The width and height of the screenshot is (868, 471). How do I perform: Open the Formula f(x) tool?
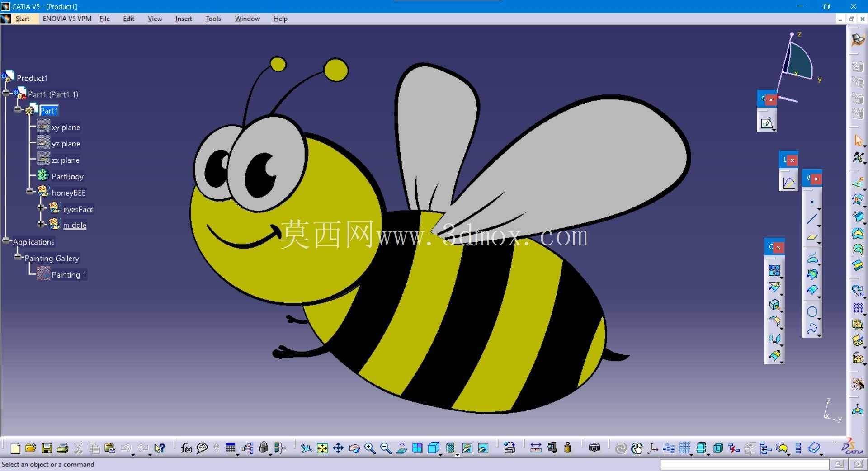[x=186, y=448]
